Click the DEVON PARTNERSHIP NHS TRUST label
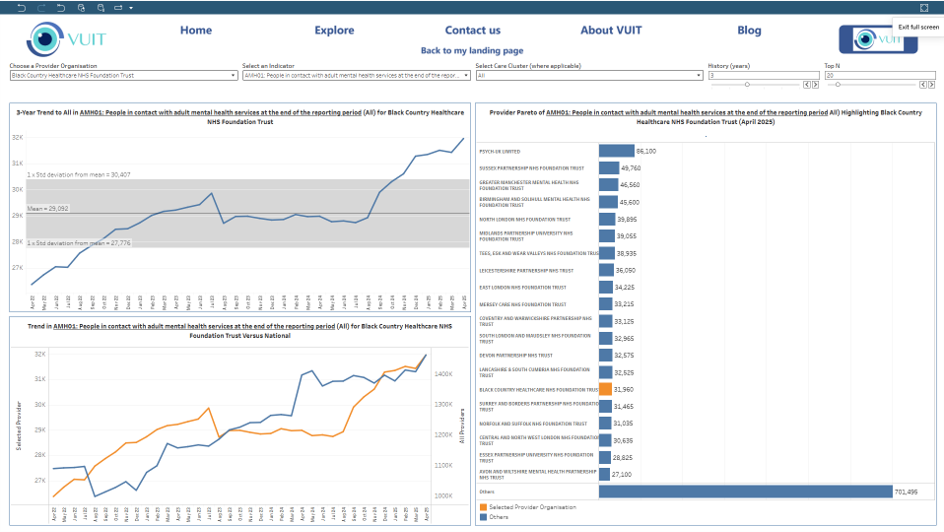This screenshot has width=944, height=532. (516, 356)
